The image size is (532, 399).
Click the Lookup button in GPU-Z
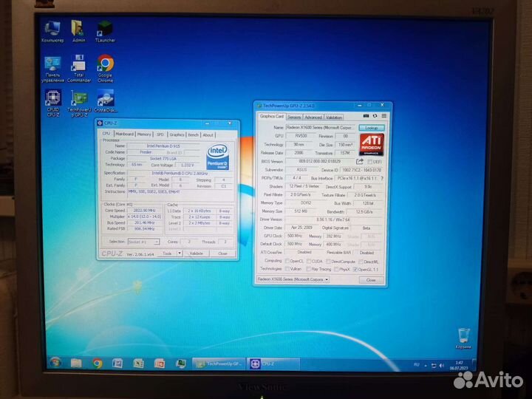click(x=372, y=128)
